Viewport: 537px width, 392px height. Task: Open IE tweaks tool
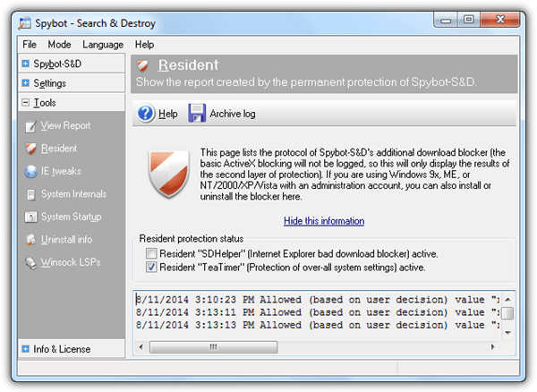click(x=61, y=171)
